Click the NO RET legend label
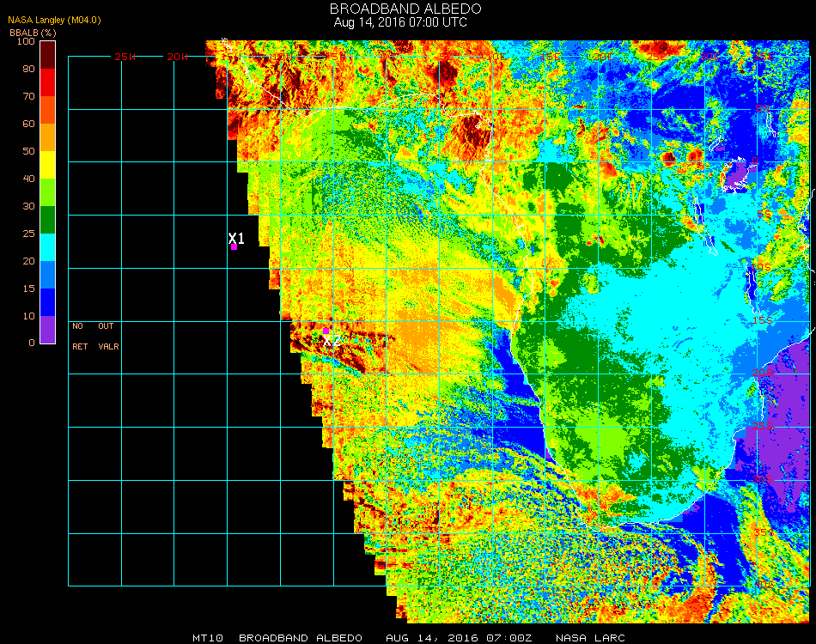Viewport: 816px width, 644px height. tap(78, 337)
